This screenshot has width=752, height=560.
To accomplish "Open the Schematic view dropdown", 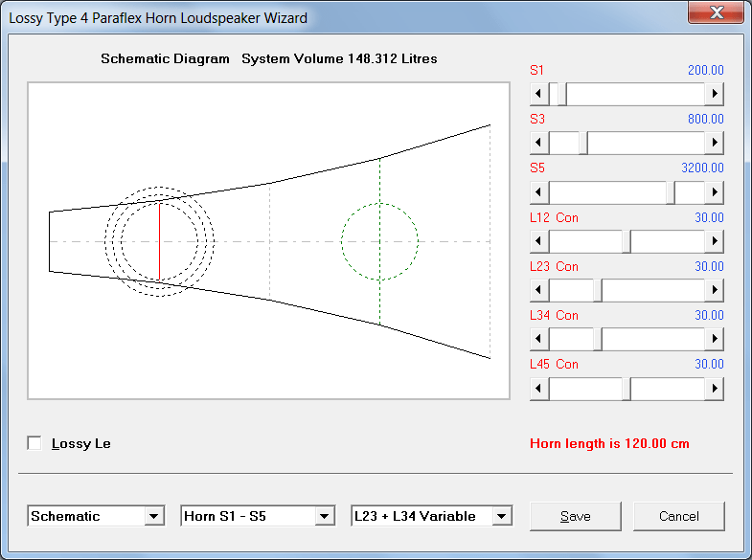I will (96, 516).
